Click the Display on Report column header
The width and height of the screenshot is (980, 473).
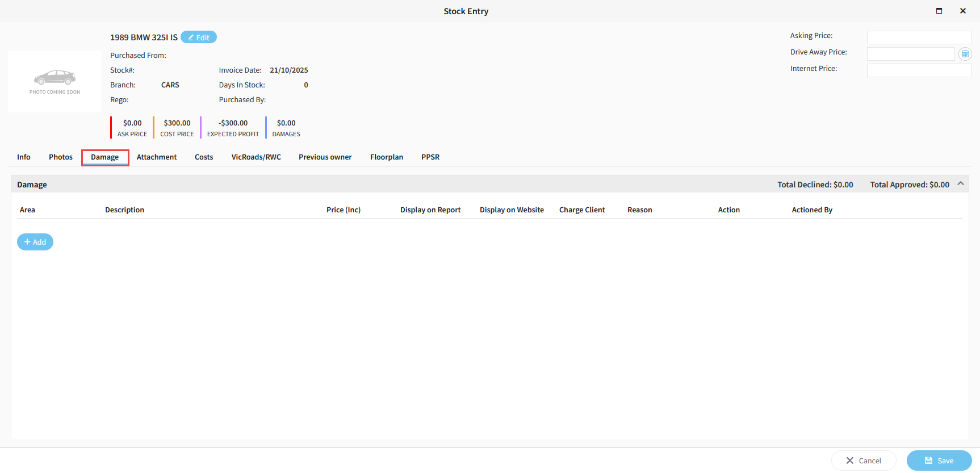[x=430, y=210]
